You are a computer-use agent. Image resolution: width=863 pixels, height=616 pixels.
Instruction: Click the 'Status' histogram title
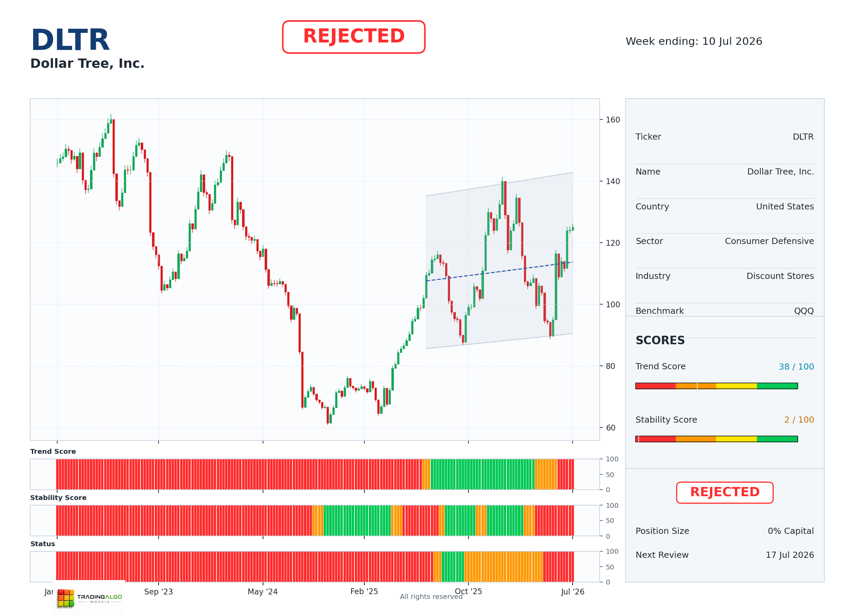[x=42, y=544]
